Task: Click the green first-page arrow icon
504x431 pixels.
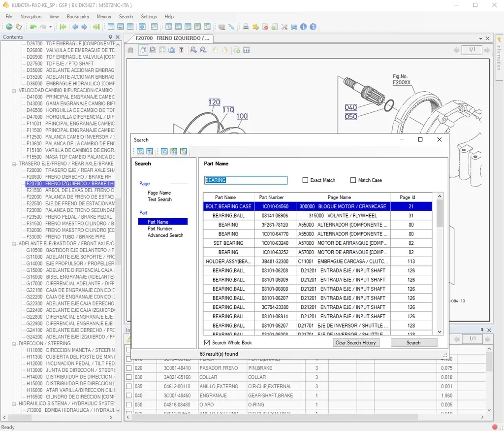Action: 63,27
